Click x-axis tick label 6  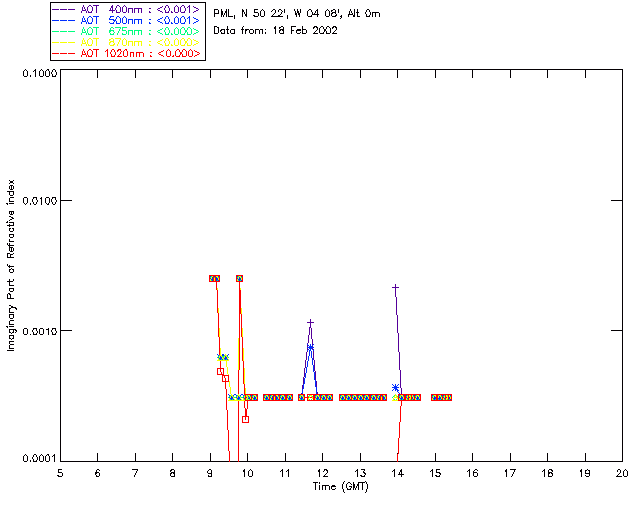98,473
